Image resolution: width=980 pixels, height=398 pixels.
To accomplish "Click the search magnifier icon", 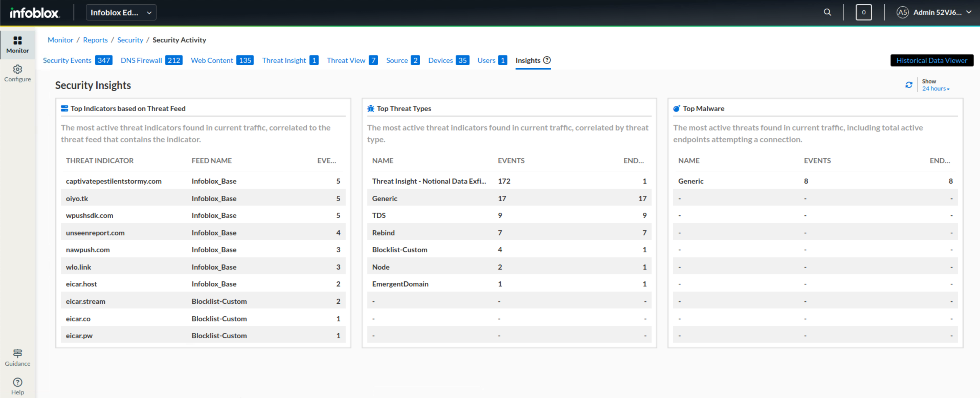I will [x=827, y=12].
